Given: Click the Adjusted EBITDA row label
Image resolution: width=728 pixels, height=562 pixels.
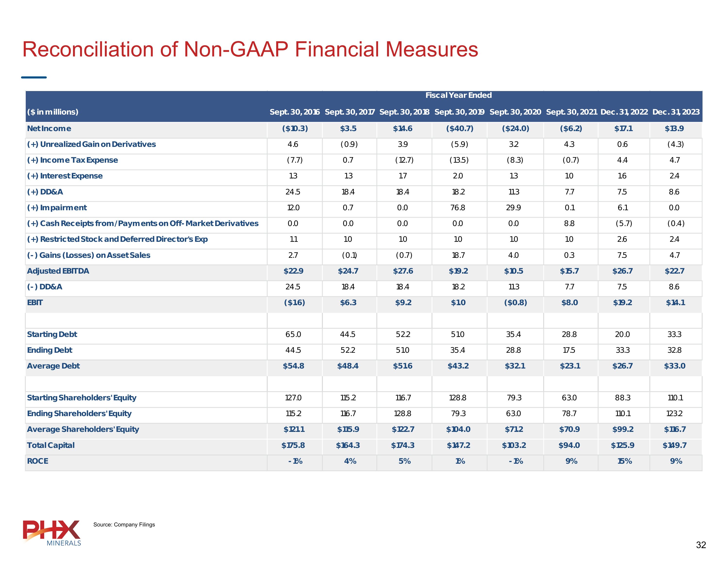Looking at the screenshot, I should (58, 271).
